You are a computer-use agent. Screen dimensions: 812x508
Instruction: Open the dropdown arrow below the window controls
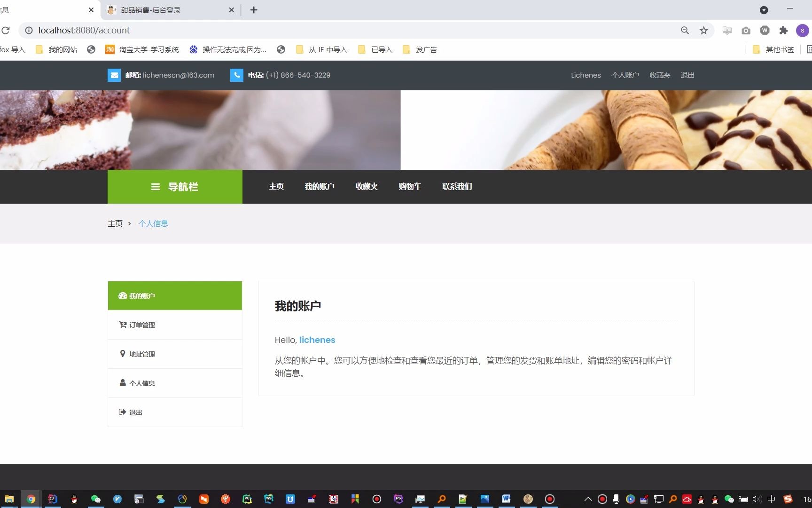tap(765, 10)
